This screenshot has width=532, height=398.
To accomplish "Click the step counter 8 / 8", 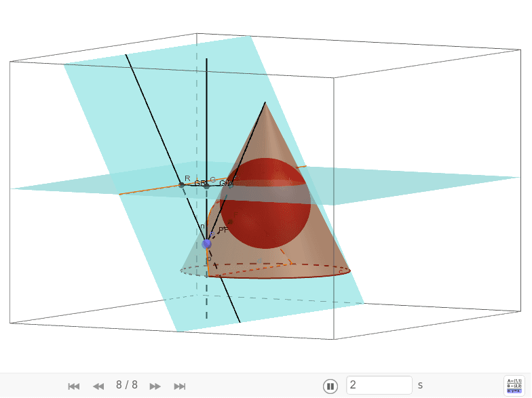I will pos(126,385).
